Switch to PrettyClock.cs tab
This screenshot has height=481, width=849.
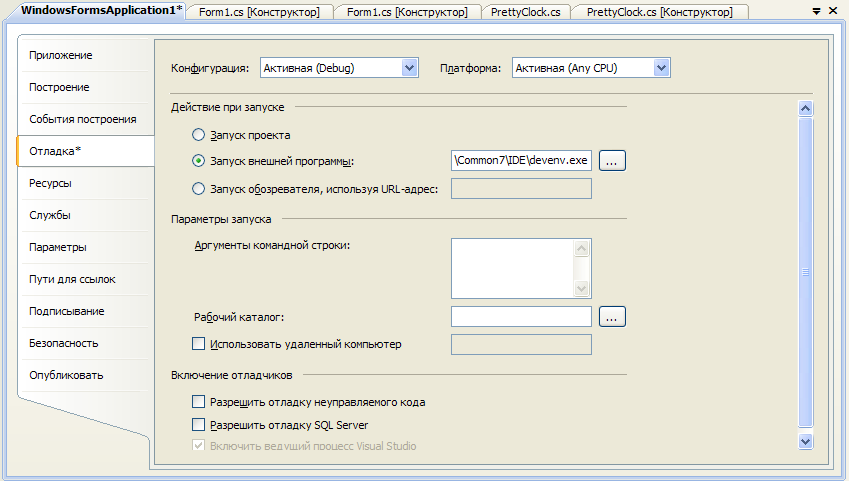pos(526,12)
